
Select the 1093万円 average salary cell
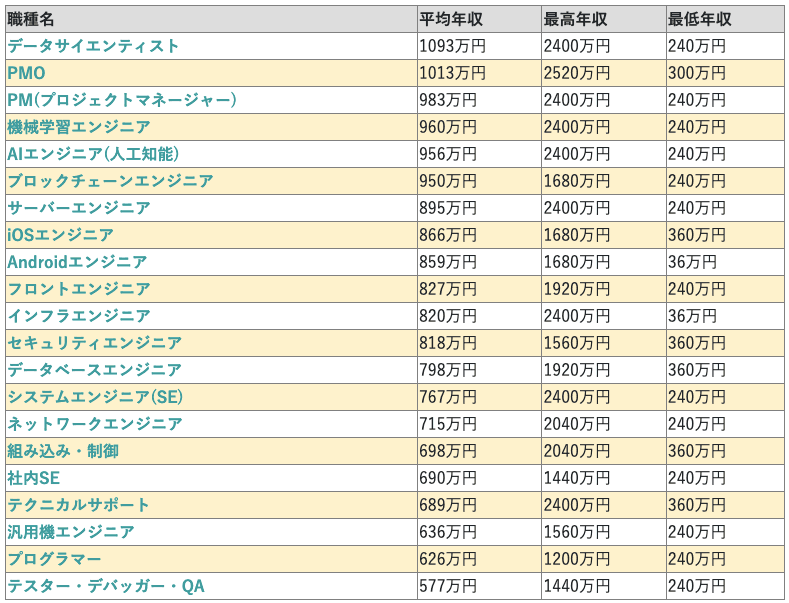click(x=452, y=46)
